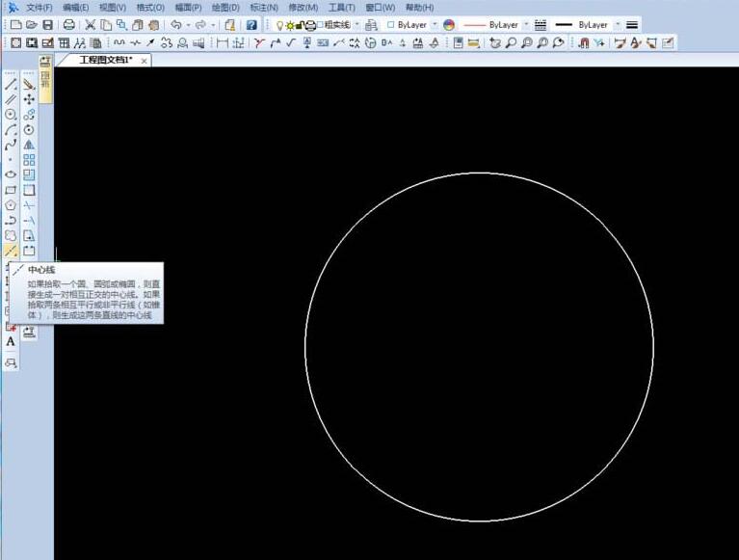Select the Circle draw tool
739x560 pixels.
[11, 115]
